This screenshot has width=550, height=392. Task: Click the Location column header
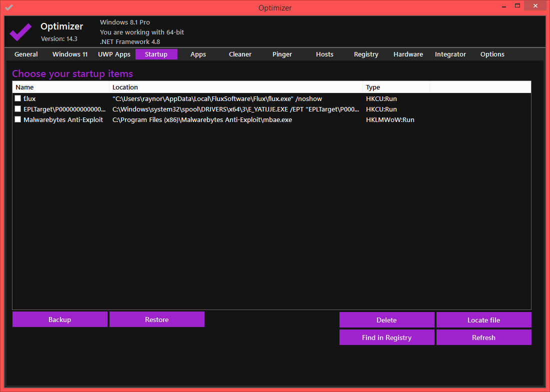(x=235, y=87)
